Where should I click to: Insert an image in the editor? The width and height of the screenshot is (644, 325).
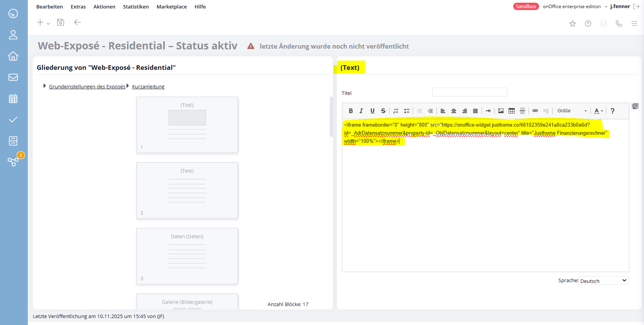501,111
